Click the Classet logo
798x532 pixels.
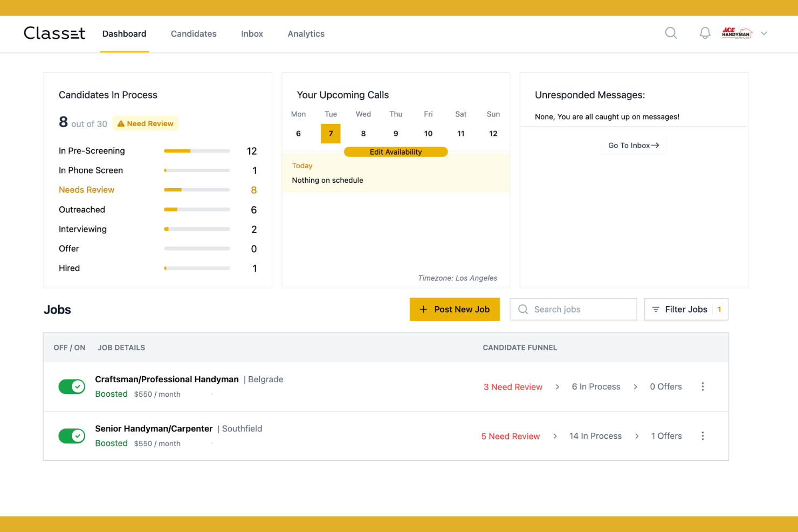tap(54, 33)
